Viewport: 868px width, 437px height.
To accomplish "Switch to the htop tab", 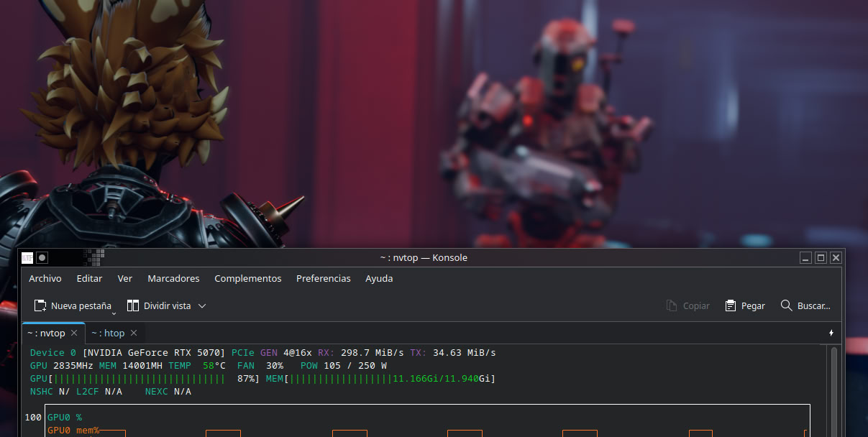I will [x=108, y=333].
